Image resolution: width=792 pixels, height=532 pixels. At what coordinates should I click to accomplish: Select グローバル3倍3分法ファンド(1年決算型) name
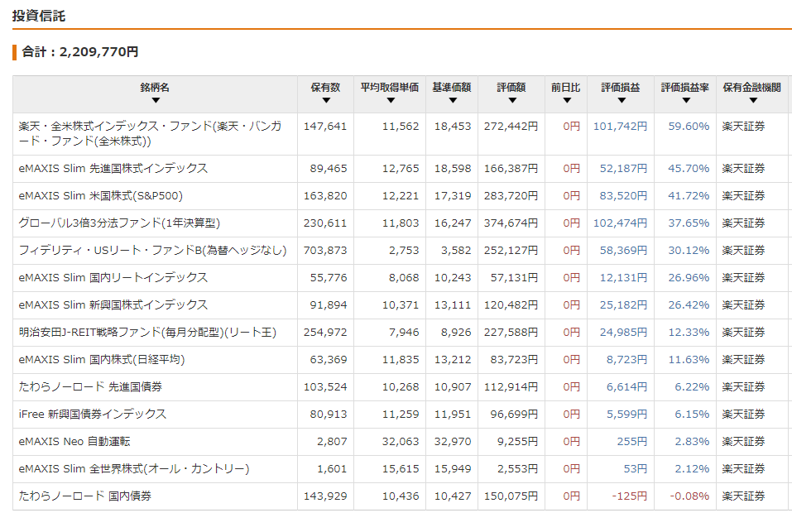click(119, 223)
